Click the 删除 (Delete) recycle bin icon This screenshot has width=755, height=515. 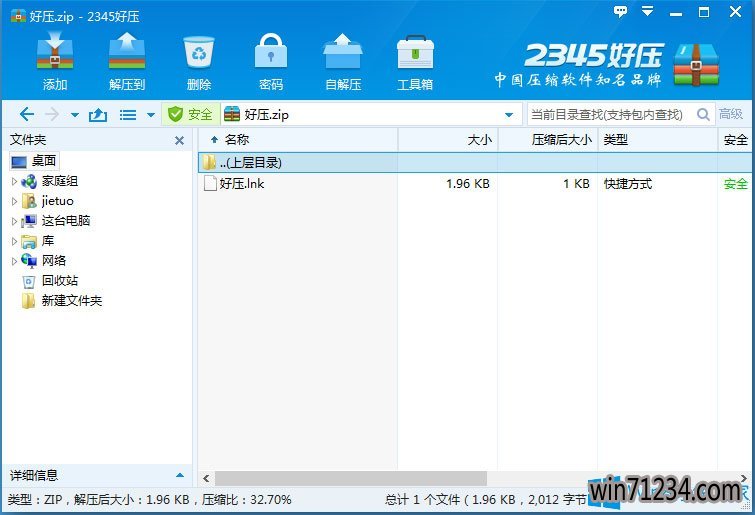199,52
